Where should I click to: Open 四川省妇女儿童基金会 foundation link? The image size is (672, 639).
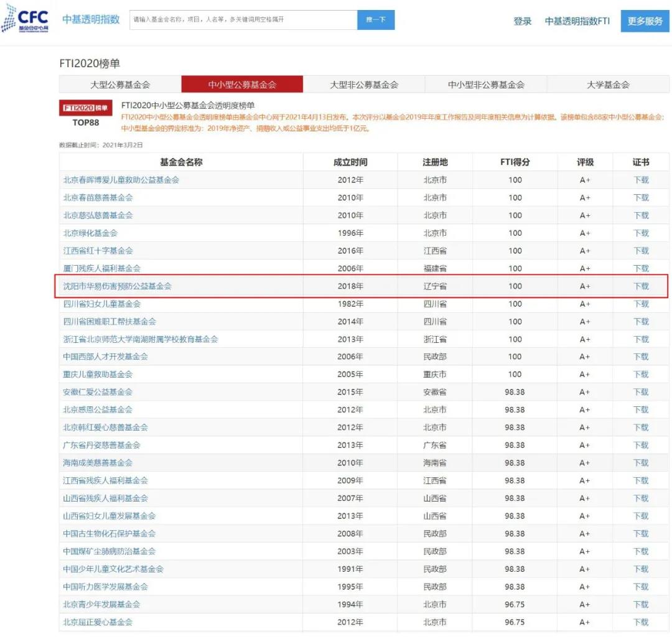pyautogui.click(x=102, y=304)
